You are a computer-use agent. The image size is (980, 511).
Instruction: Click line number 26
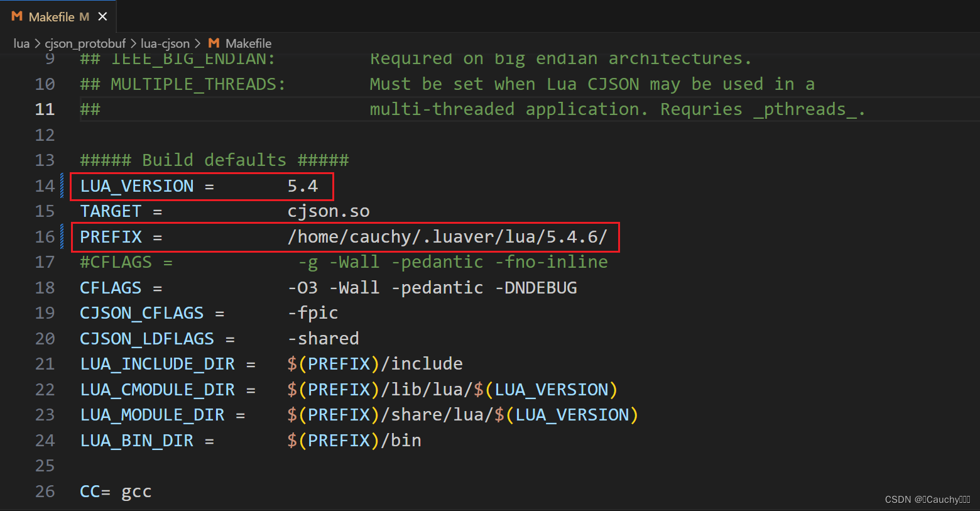[45, 492]
